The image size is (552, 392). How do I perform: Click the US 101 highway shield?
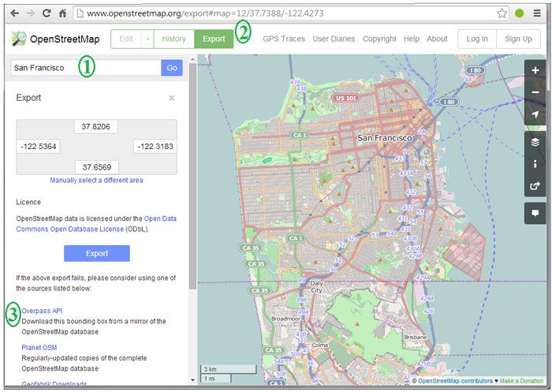[x=345, y=98]
